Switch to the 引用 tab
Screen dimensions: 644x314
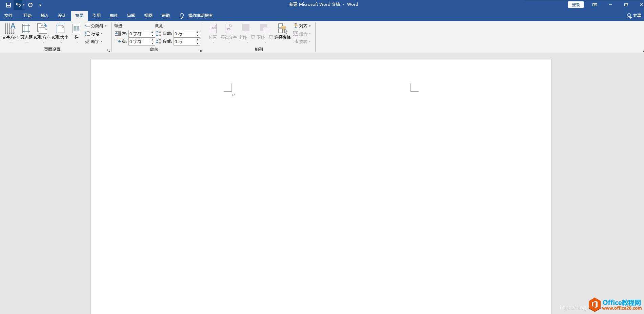[97, 16]
